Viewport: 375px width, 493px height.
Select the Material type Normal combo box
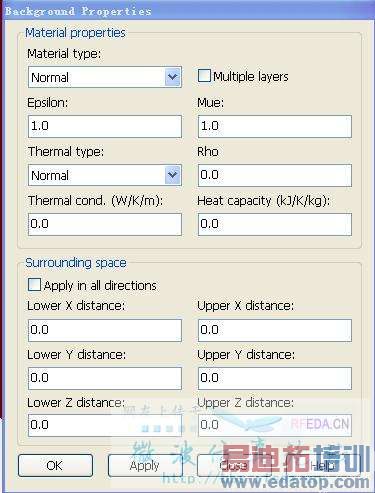105,77
